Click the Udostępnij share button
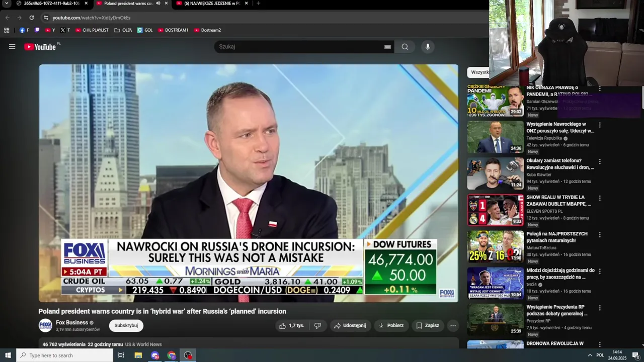 (350, 326)
